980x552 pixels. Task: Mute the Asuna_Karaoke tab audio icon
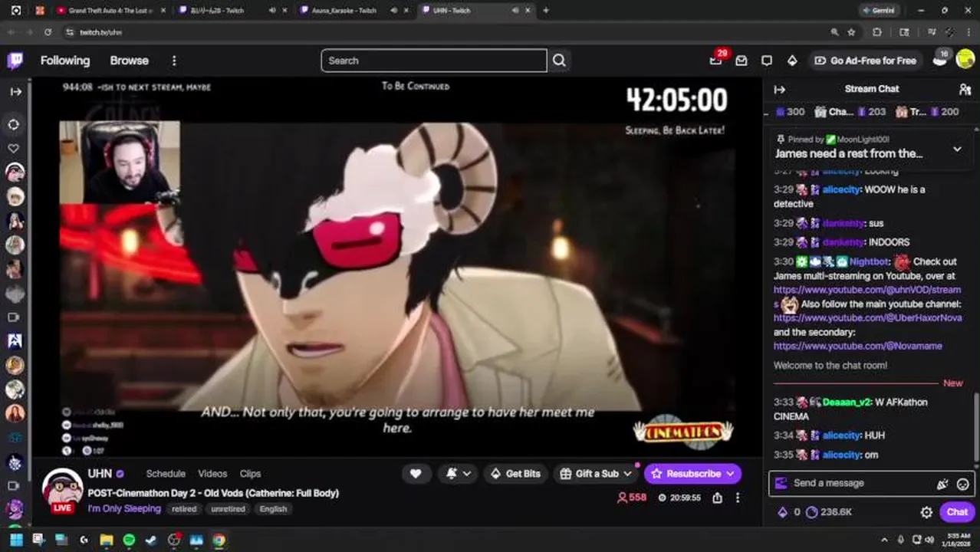[x=393, y=10]
